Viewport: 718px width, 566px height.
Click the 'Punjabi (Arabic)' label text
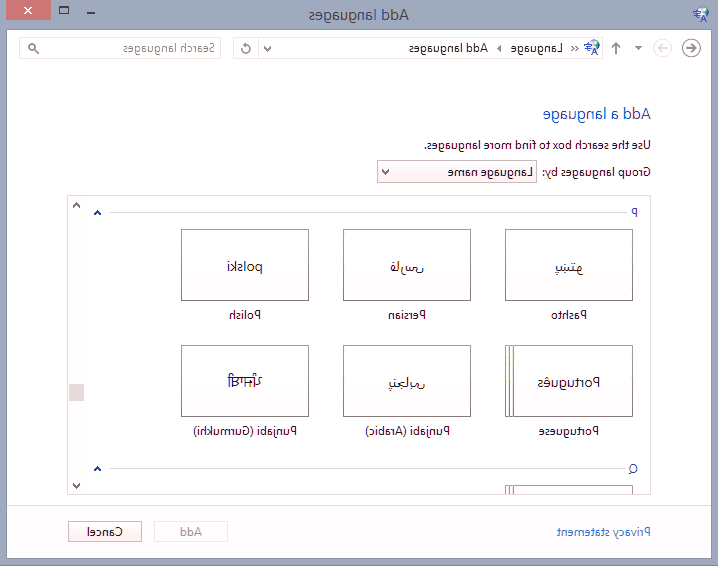pos(407,431)
